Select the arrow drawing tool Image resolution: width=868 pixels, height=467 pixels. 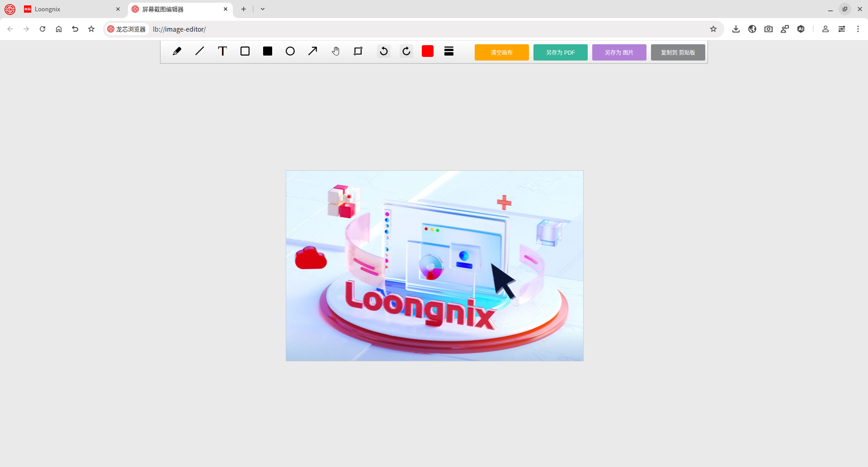tap(312, 51)
